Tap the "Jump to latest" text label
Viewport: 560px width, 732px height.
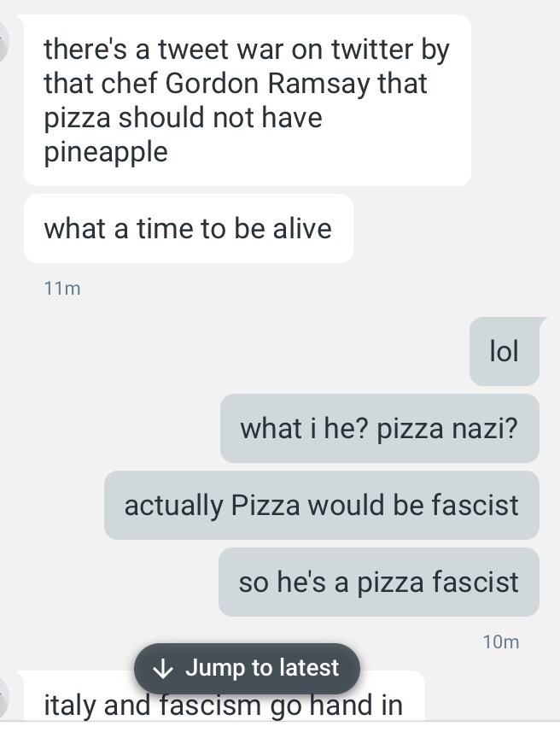262,668
